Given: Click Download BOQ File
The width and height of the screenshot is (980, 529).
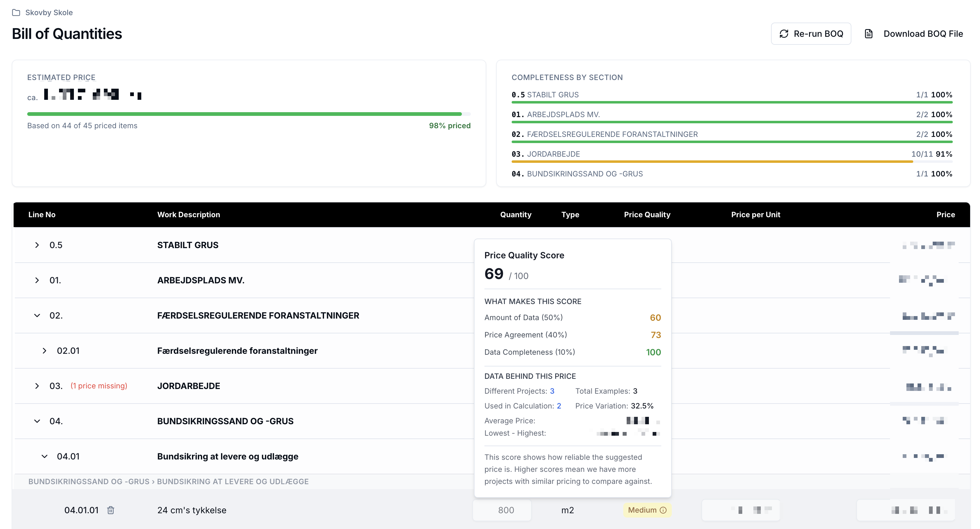Looking at the screenshot, I should pyautogui.click(x=923, y=34).
